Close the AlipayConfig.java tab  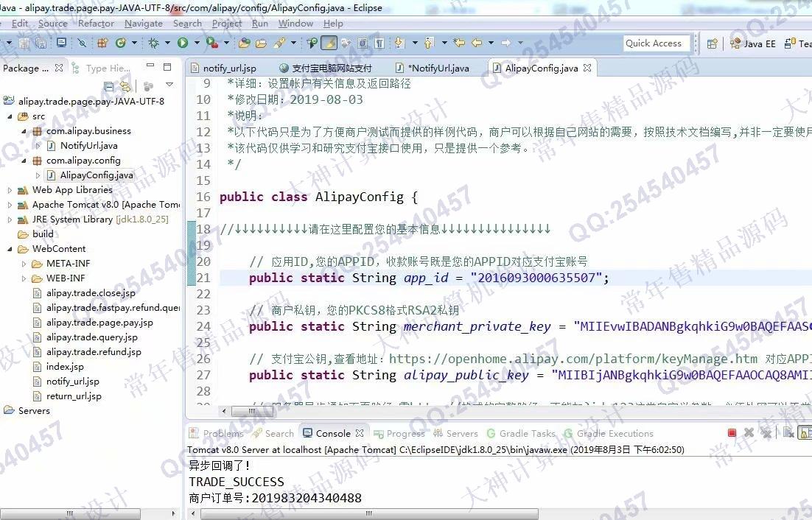pos(587,68)
